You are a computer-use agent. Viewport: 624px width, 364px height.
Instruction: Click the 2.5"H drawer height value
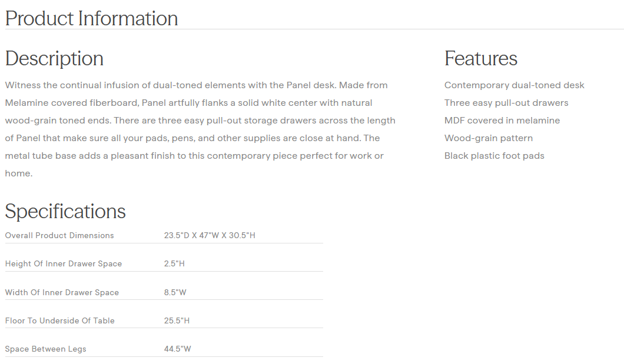[174, 263]
